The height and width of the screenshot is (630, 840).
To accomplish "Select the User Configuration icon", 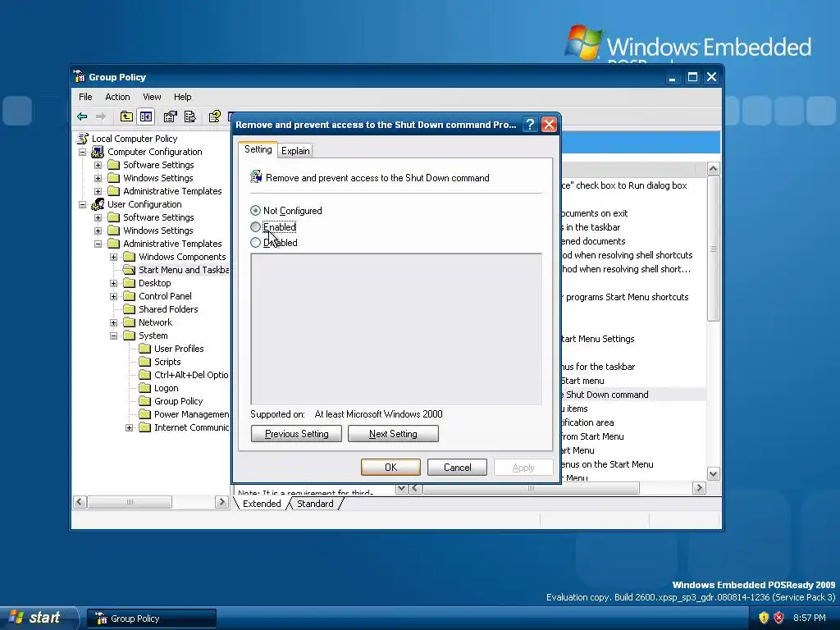I will [x=98, y=204].
